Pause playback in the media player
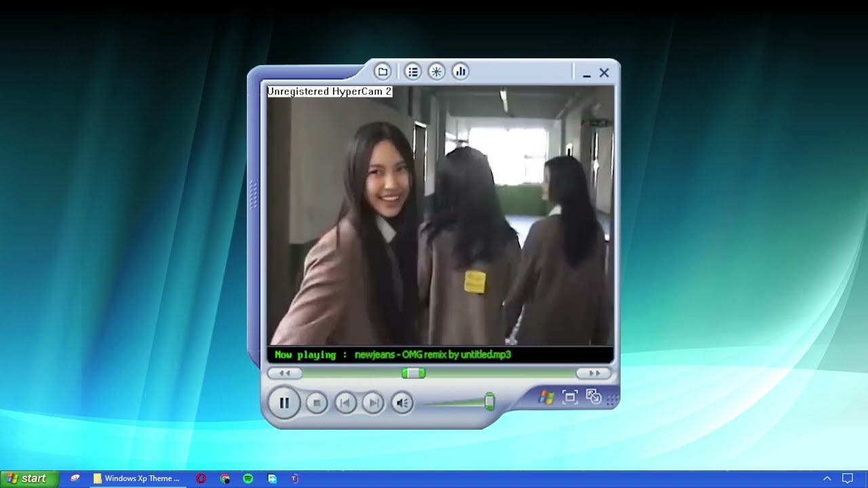 284,403
